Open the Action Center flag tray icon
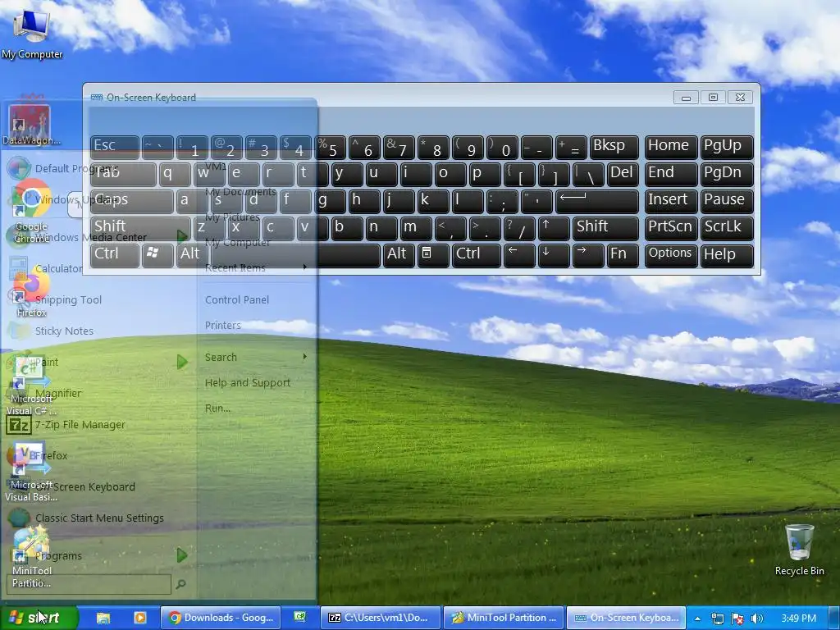Viewport: 840px width, 630px height. (x=737, y=619)
